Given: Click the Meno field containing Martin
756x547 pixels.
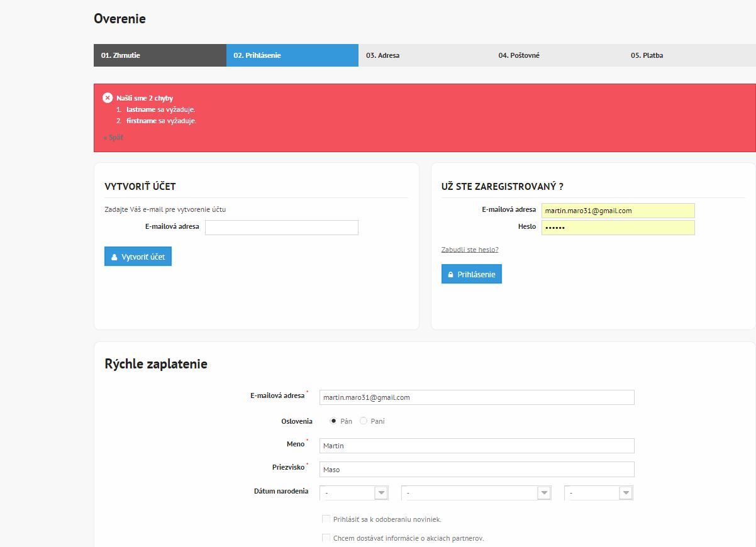Looking at the screenshot, I should (x=477, y=446).
